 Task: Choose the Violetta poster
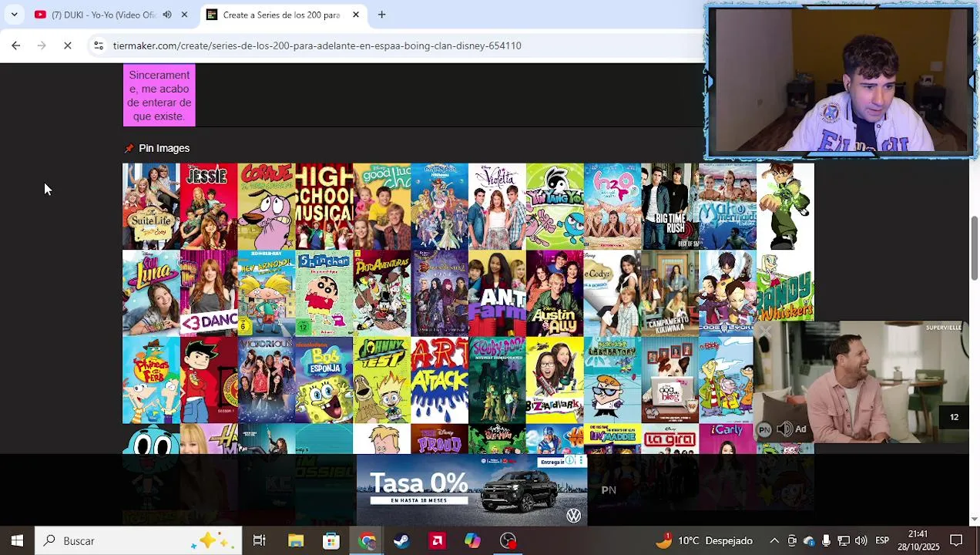coord(497,206)
